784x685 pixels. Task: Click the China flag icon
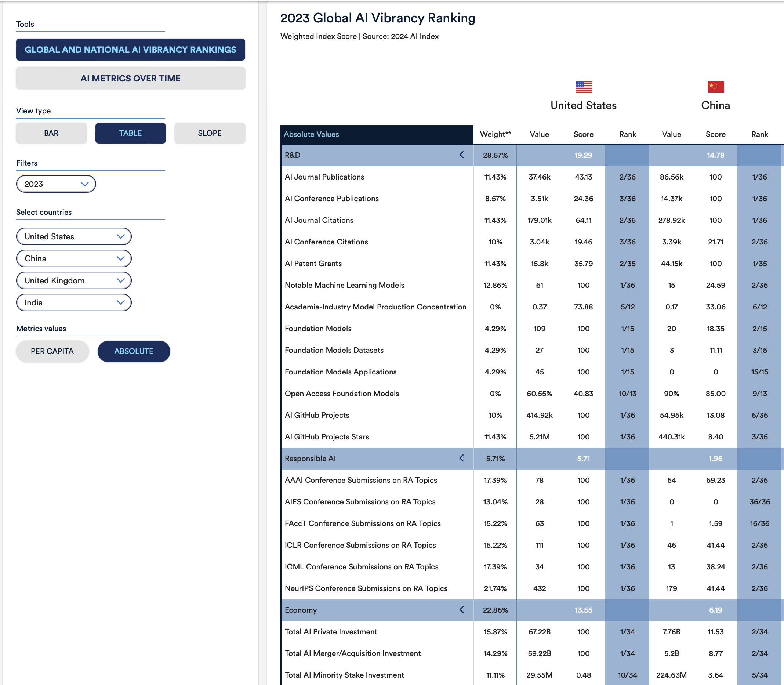coord(715,87)
